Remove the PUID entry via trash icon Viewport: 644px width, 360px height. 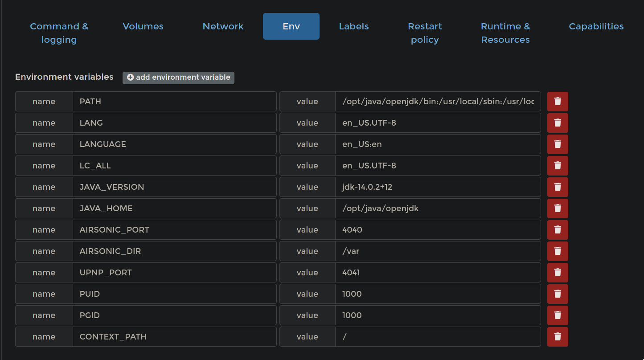pyautogui.click(x=558, y=294)
